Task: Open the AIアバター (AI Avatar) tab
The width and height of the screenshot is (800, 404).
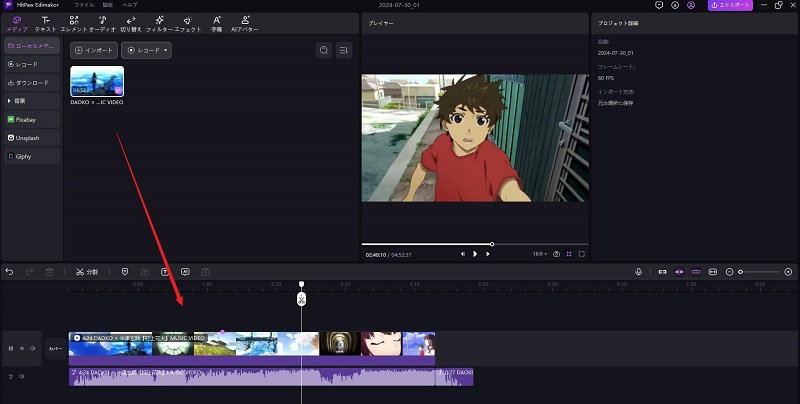Action: (x=245, y=23)
